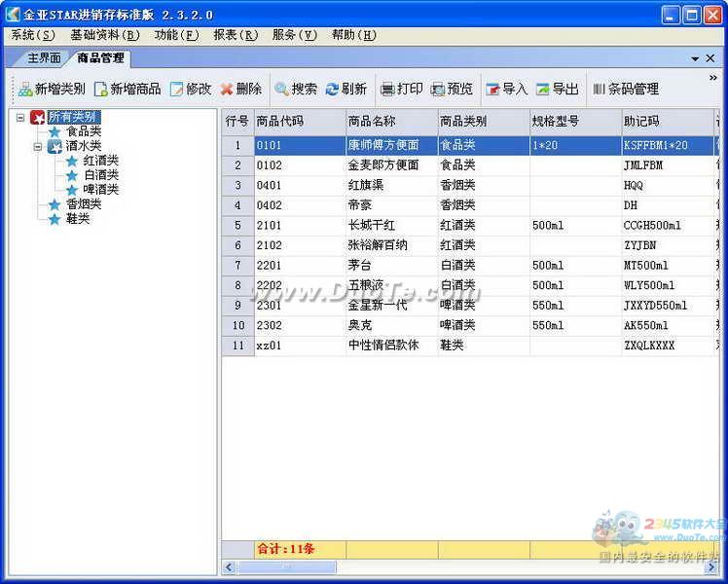Open 预览 (print preview)
The height and width of the screenshot is (584, 728).
[x=438, y=90]
